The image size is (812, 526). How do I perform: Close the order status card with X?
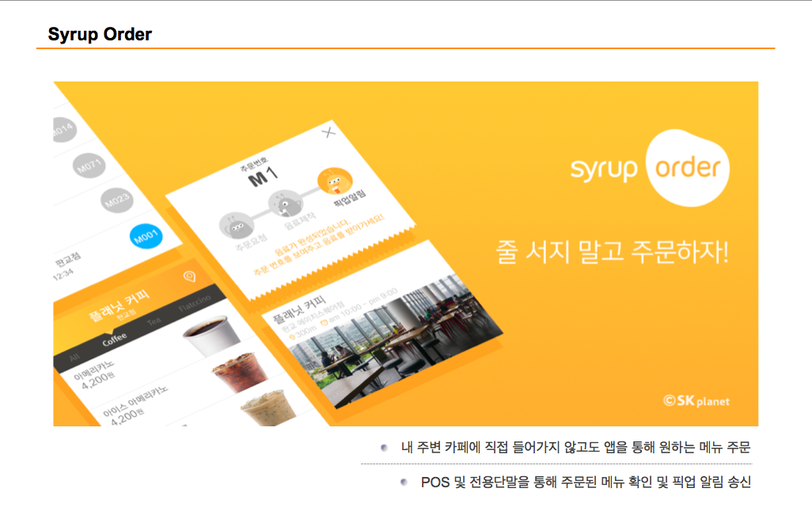pyautogui.click(x=328, y=133)
